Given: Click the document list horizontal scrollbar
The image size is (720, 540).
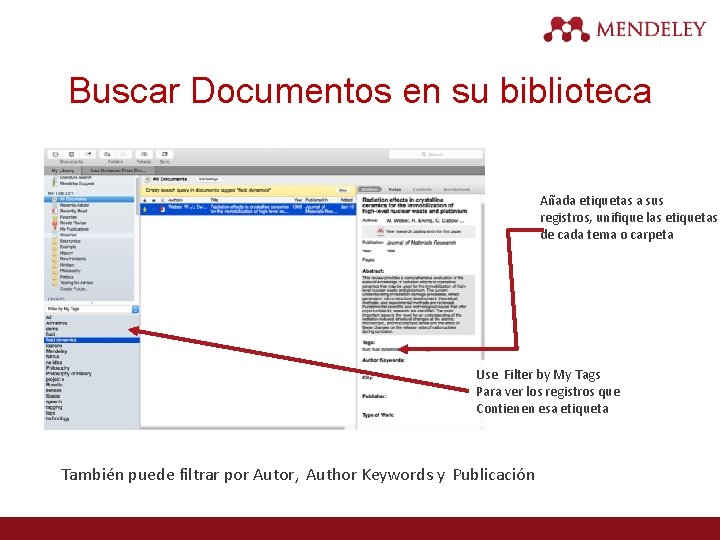Looking at the screenshot, I should (242, 428).
